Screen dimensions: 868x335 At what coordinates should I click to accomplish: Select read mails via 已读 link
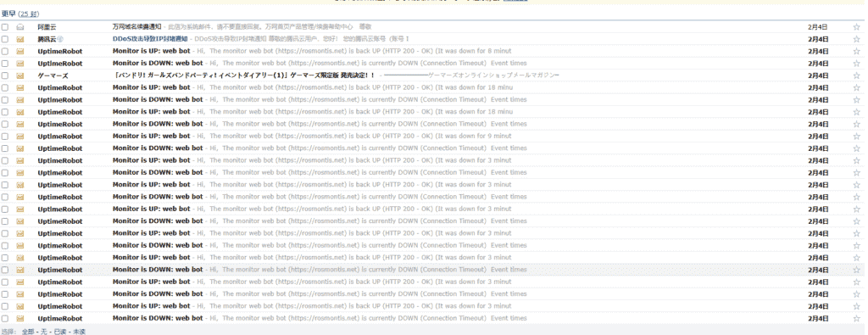pos(59,331)
